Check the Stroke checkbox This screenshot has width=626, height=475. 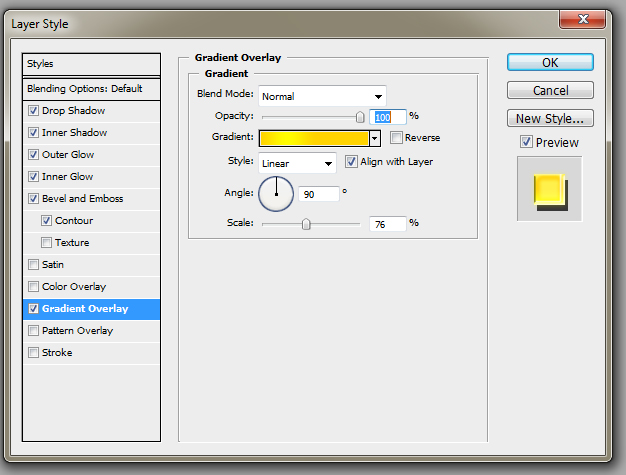(x=34, y=352)
